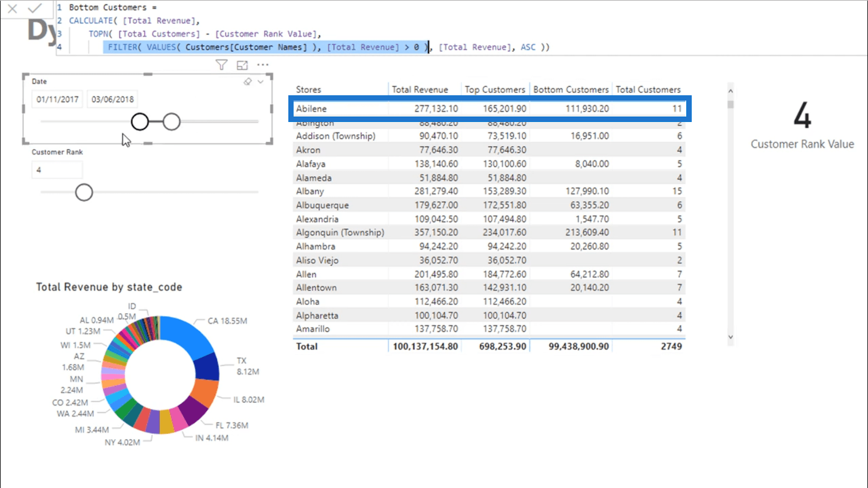Select the Albuquerque store row
Viewport: 868px width, 488px height.
(489, 205)
